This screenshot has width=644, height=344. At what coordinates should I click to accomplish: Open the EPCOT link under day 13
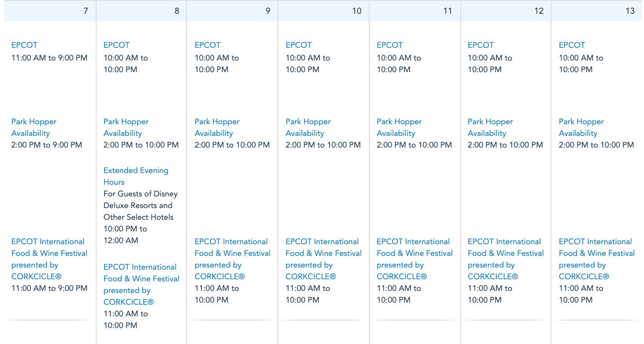(x=572, y=45)
